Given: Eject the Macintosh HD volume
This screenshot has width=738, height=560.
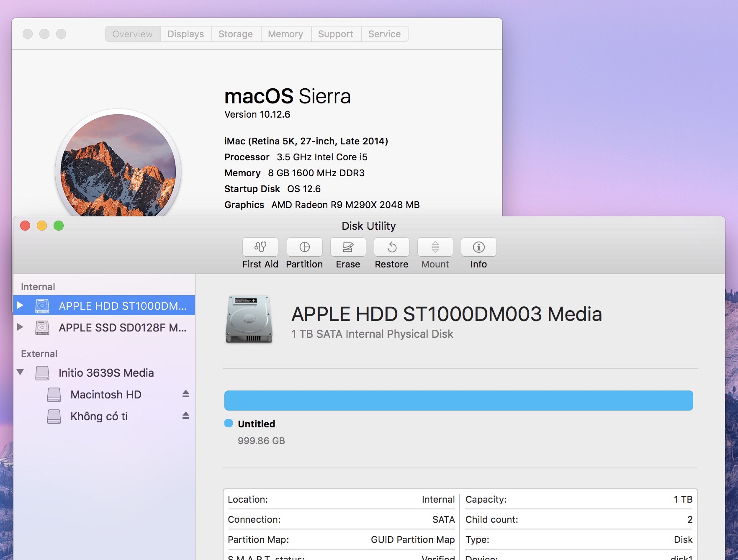Looking at the screenshot, I should 186,394.
